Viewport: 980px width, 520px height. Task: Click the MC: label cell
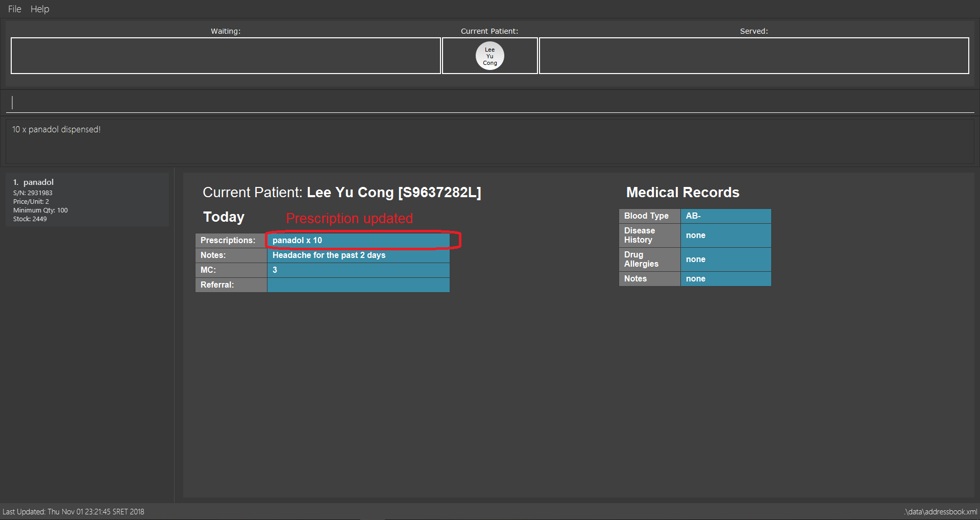pyautogui.click(x=231, y=270)
